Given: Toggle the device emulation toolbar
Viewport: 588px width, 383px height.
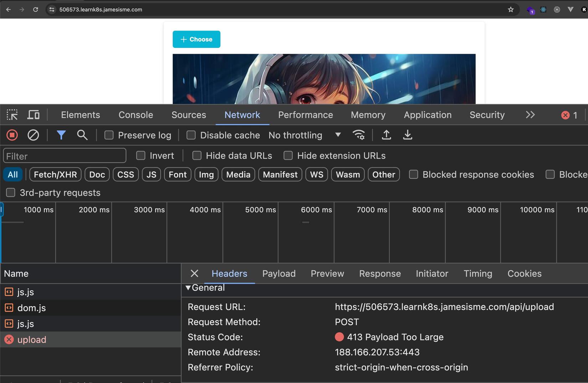Looking at the screenshot, I should point(33,115).
